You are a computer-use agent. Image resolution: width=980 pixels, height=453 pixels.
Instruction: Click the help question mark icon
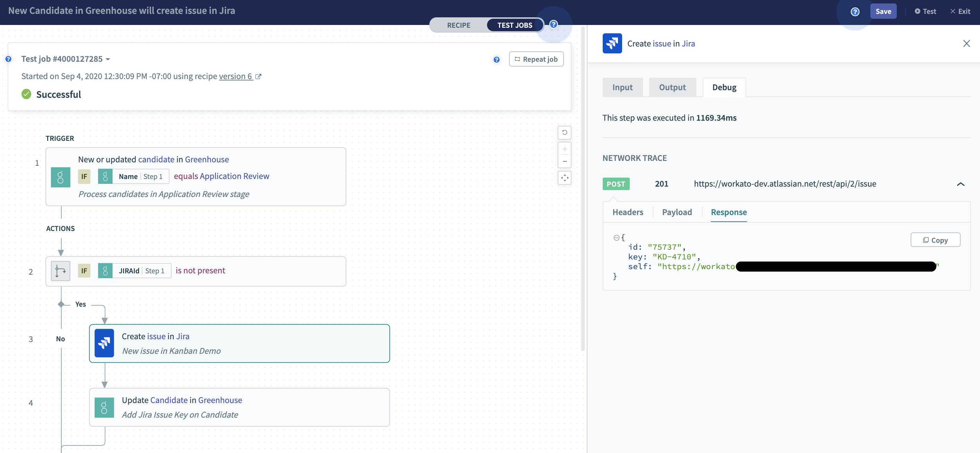click(856, 11)
